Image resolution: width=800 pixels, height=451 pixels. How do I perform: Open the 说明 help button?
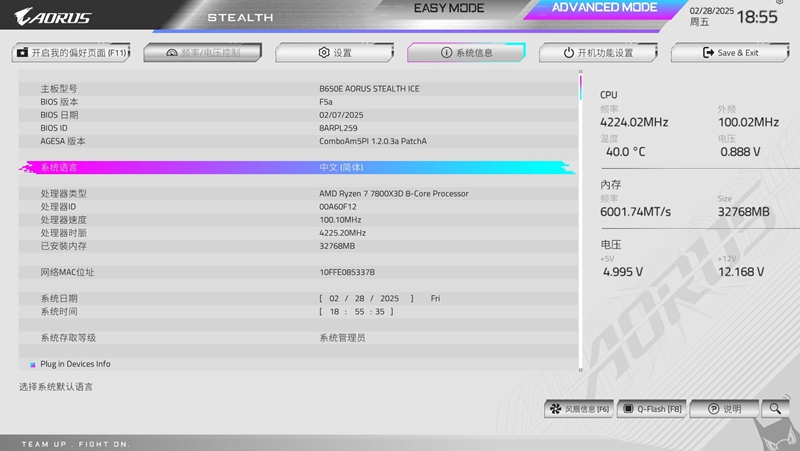point(724,409)
